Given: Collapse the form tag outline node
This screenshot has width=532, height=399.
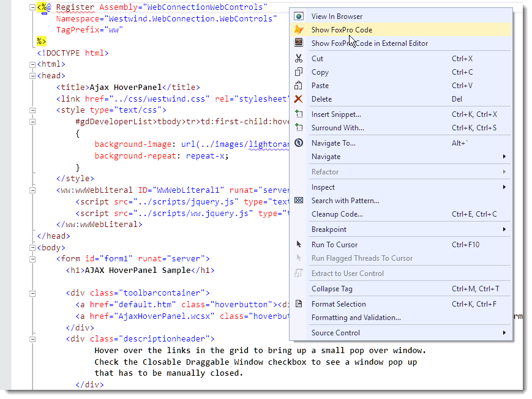Looking at the screenshot, I should [32, 259].
